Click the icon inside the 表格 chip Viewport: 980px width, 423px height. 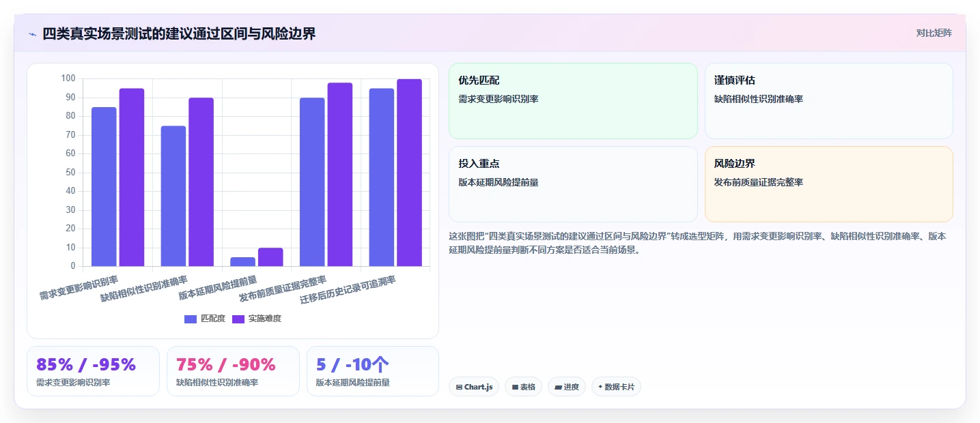point(515,387)
